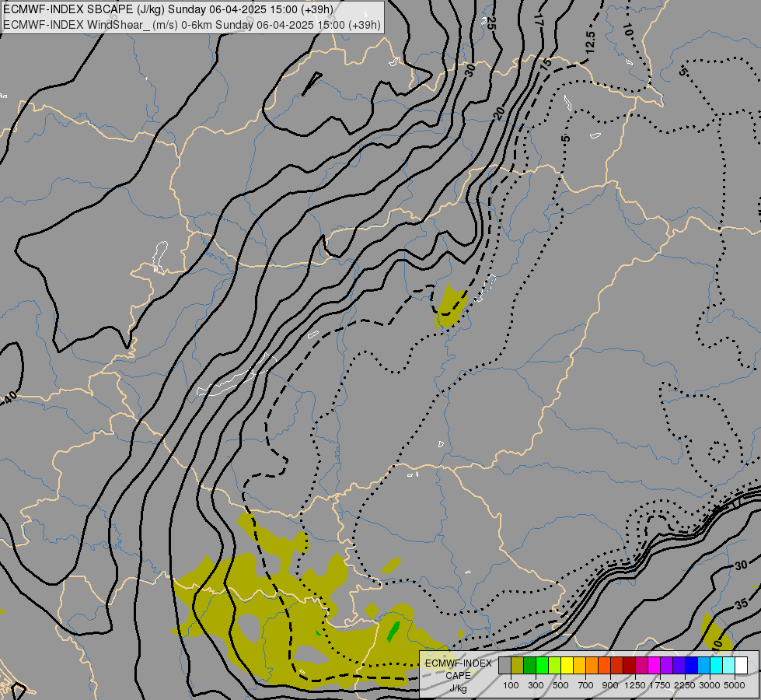Screen dimensions: 761x700
Task: Click the legend value 3000
Action: click(x=710, y=685)
